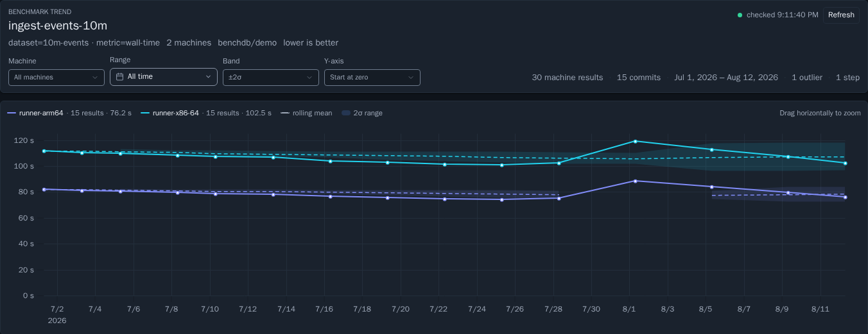Click the Refresh button

(x=841, y=15)
